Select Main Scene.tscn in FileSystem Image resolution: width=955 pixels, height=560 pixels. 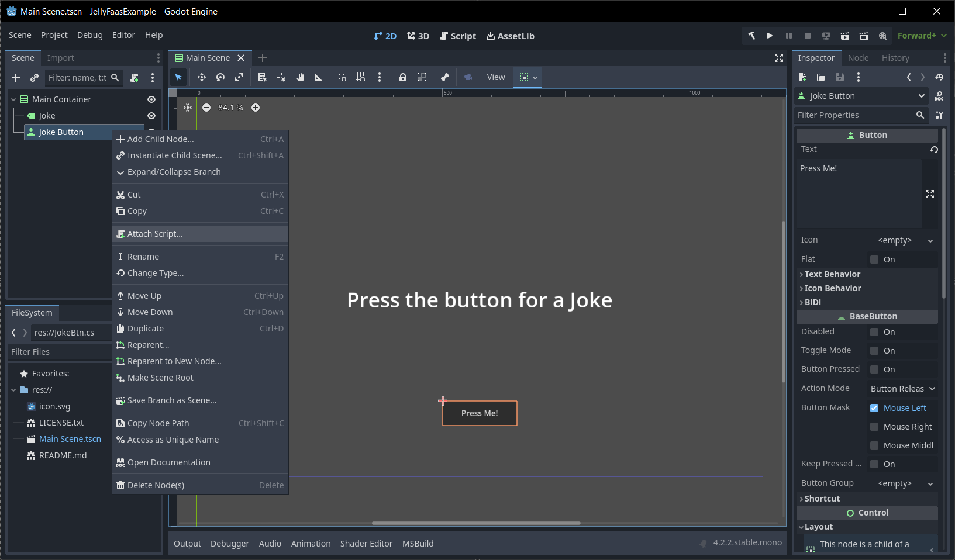70,439
